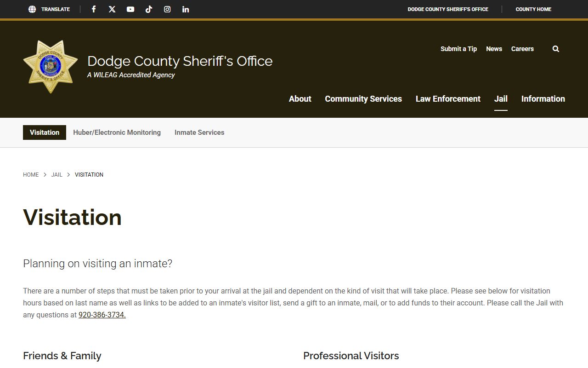Click the TRANSLATE label in the top bar
Image resolution: width=588 pixels, height=368 pixels.
[56, 9]
